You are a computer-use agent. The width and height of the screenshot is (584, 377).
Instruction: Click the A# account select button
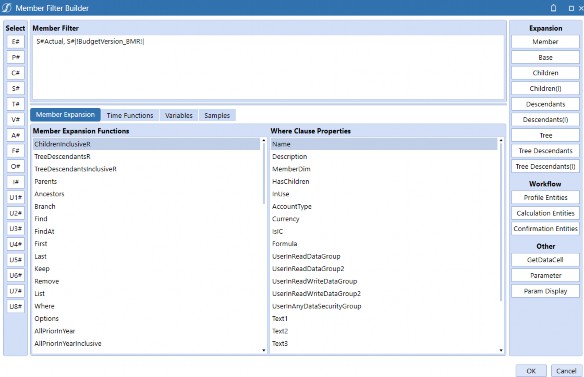(15, 135)
